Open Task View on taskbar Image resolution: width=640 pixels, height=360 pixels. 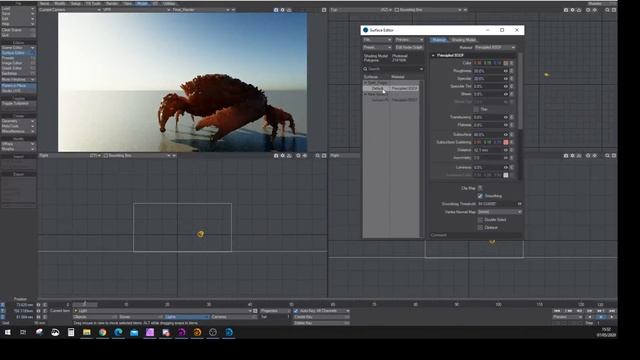(x=23, y=332)
